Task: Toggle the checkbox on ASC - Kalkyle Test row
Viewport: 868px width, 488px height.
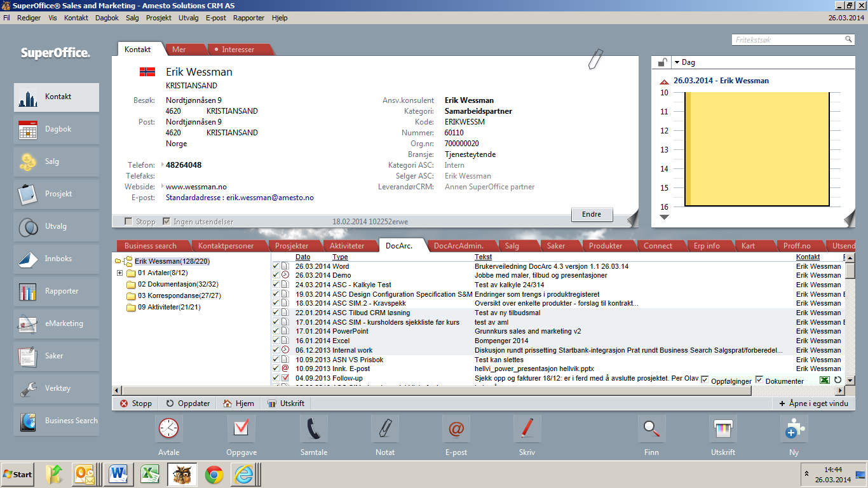Action: pyautogui.click(x=276, y=285)
